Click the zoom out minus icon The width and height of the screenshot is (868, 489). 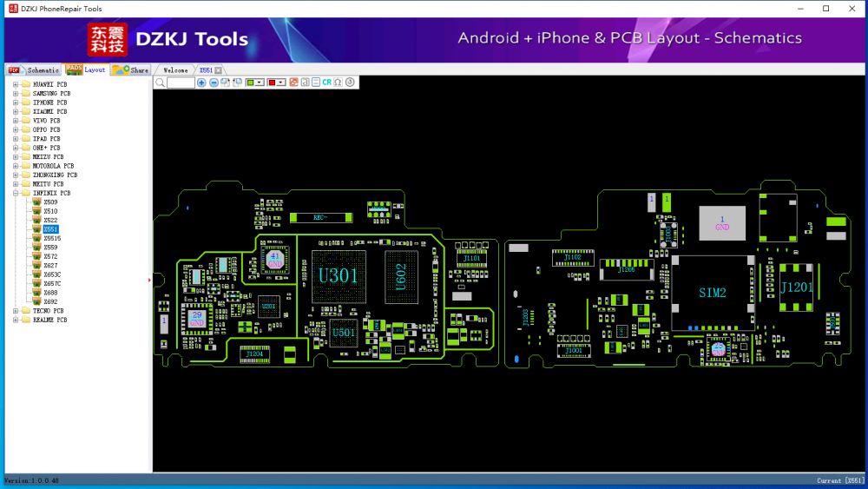[x=214, y=83]
